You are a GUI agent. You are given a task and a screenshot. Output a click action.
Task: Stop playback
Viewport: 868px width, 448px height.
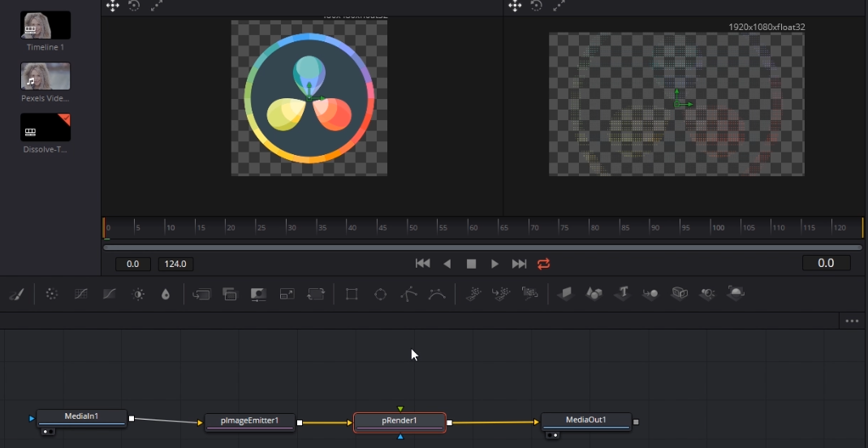pos(471,264)
